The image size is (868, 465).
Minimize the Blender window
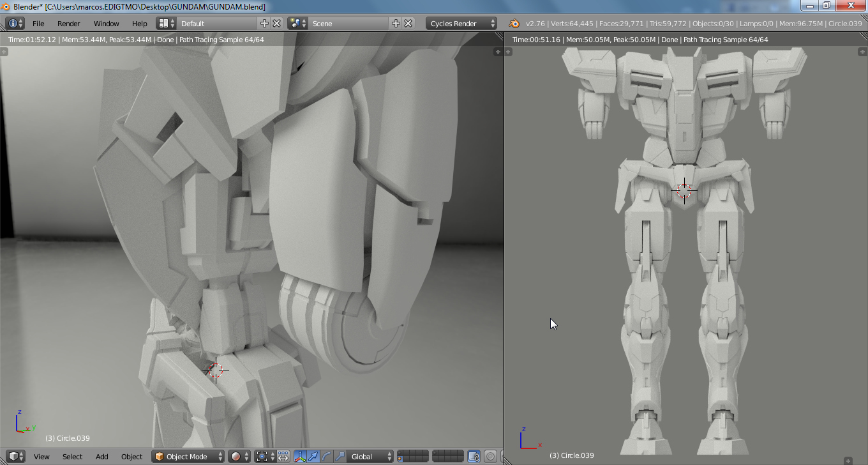click(810, 6)
